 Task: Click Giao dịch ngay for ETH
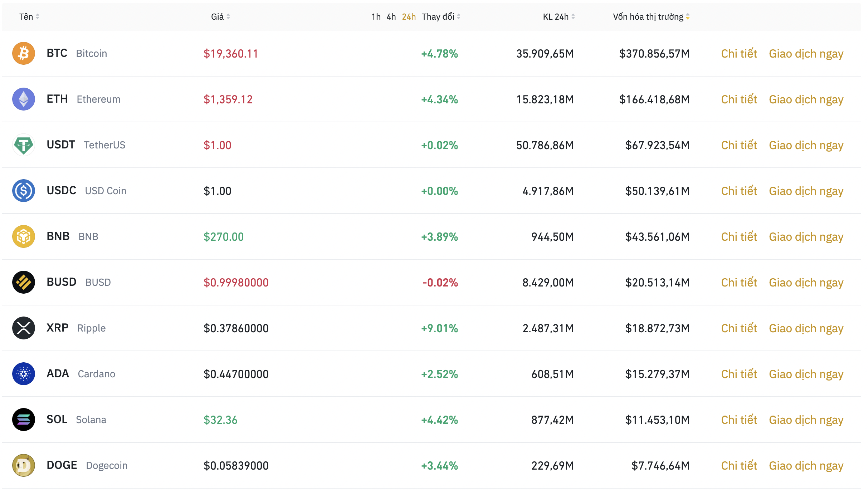click(806, 100)
